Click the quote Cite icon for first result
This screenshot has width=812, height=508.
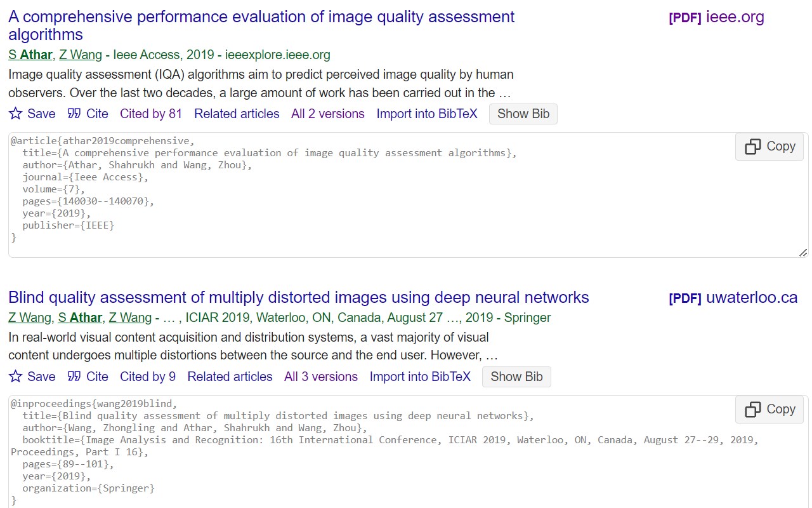[x=74, y=114]
